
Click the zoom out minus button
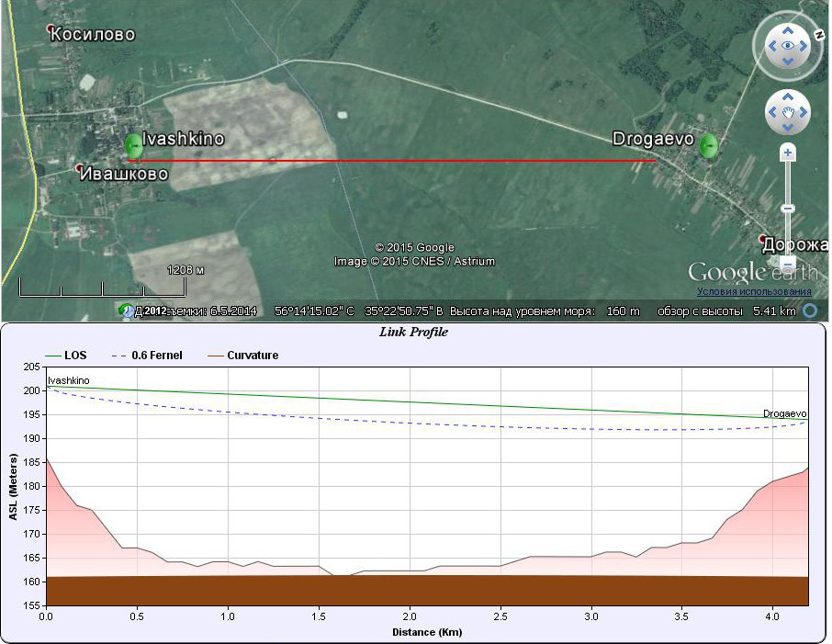pyautogui.click(x=788, y=264)
